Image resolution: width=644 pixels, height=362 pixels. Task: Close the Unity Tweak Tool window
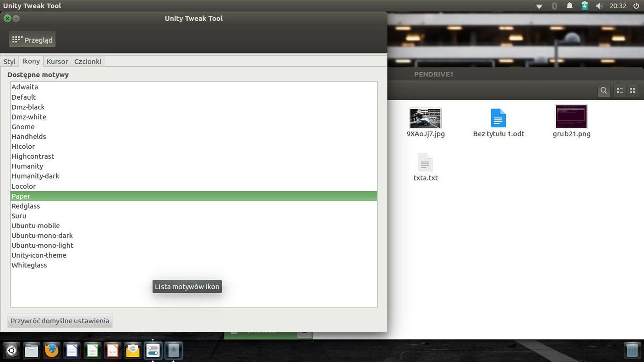[7, 18]
